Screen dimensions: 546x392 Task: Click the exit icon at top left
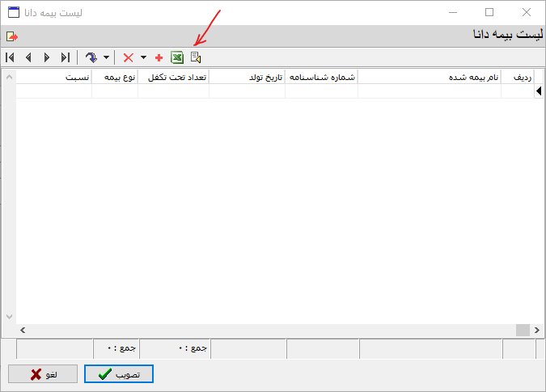[12, 36]
